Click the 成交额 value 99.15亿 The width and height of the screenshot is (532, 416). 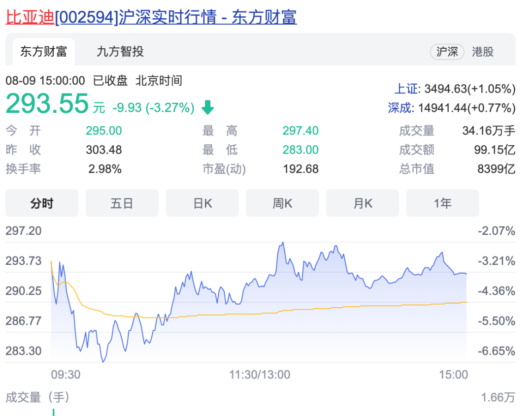(495, 150)
